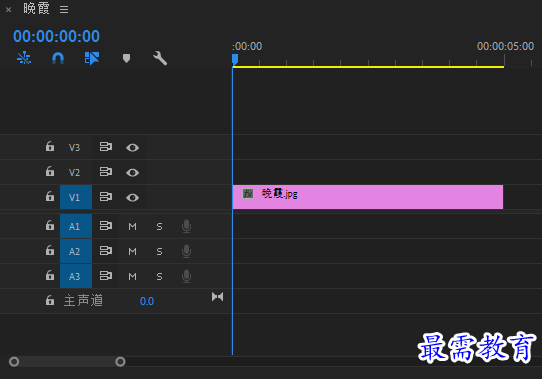Toggle sync lock on A3
Screen dimensions: 542x379
pyautogui.click(x=106, y=276)
